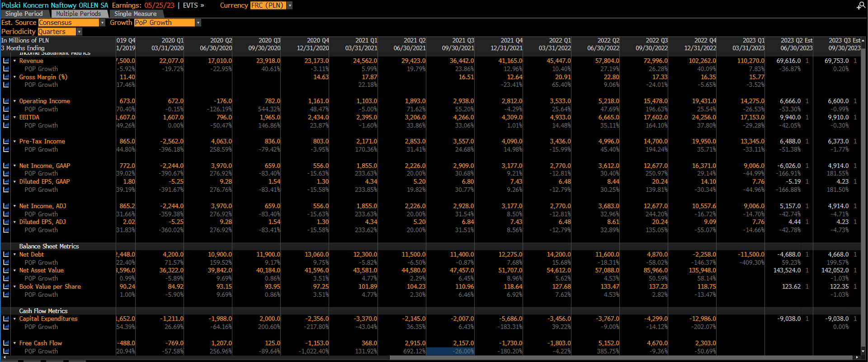Open the Currency FRC (PLN) dropdown
Viewport: 868px width, 362px height.
(x=290, y=5)
